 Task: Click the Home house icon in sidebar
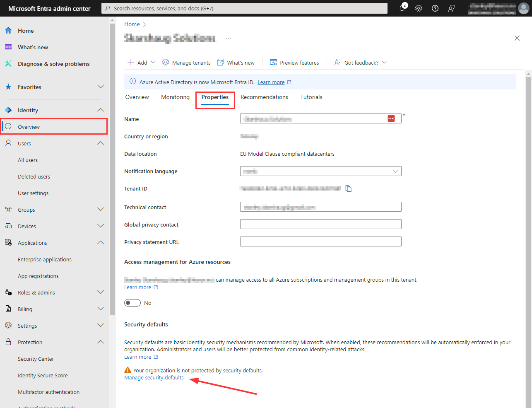[x=8, y=31]
